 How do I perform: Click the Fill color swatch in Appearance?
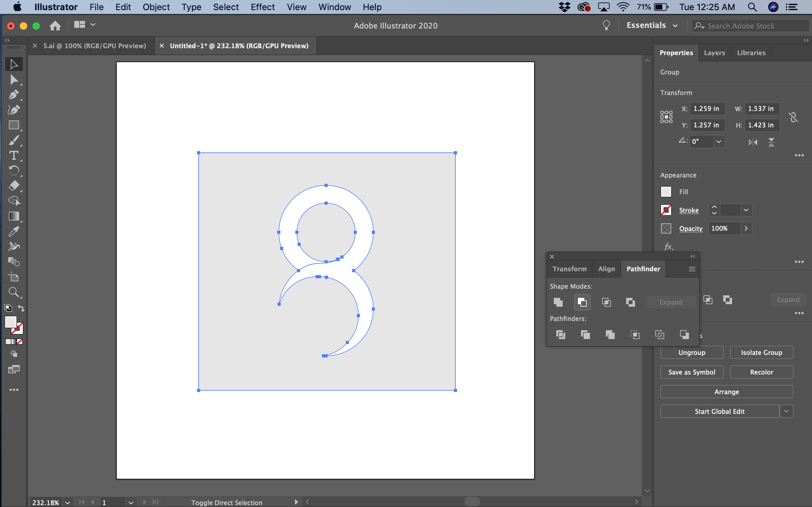pyautogui.click(x=666, y=191)
